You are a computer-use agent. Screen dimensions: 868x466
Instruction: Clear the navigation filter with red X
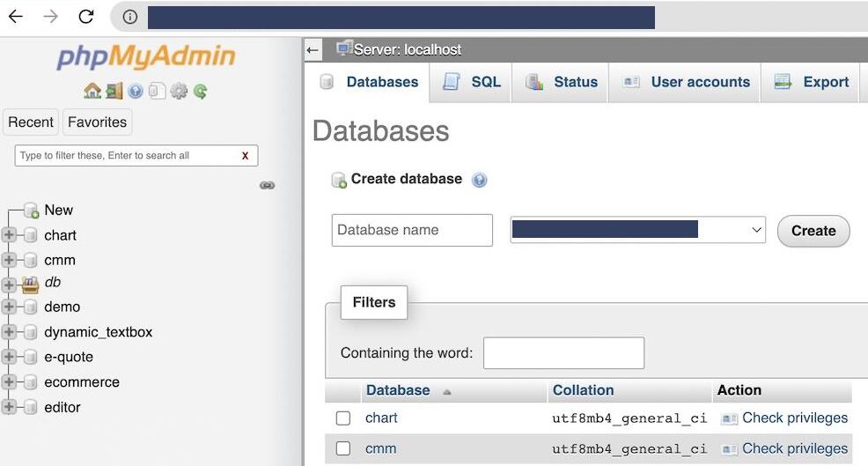(245, 156)
